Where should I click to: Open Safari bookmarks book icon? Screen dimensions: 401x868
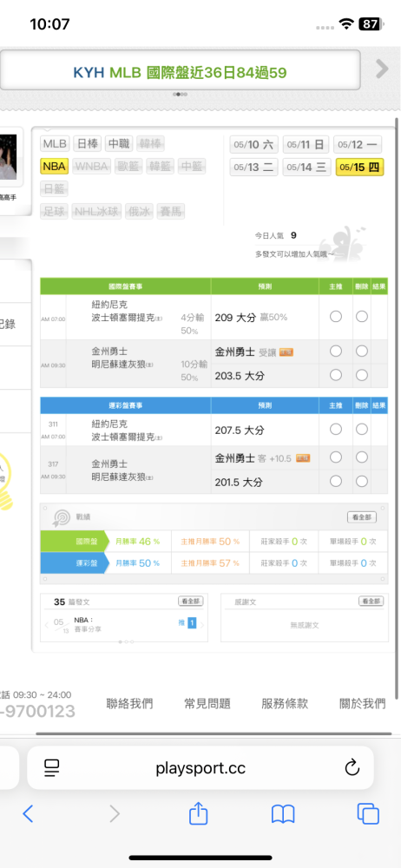click(282, 814)
